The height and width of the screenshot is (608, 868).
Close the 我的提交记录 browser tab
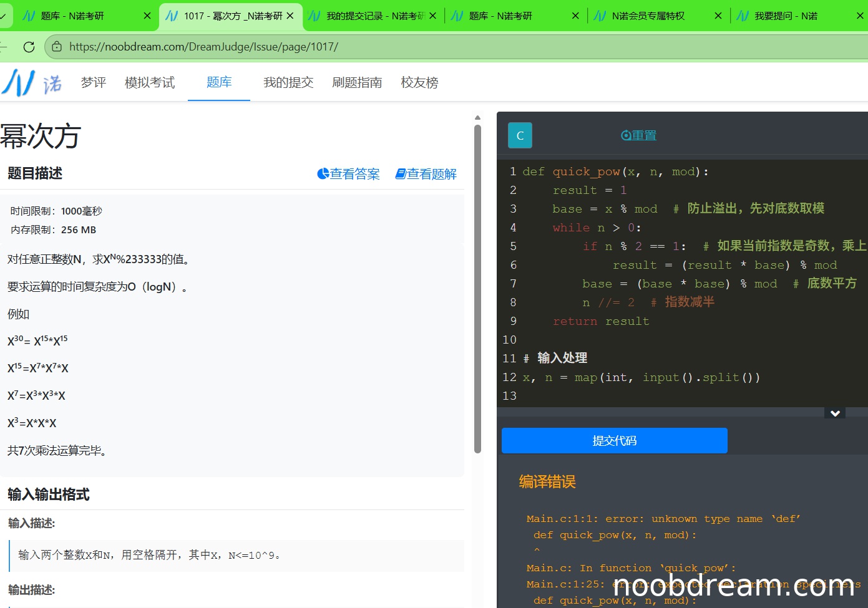[x=432, y=16]
